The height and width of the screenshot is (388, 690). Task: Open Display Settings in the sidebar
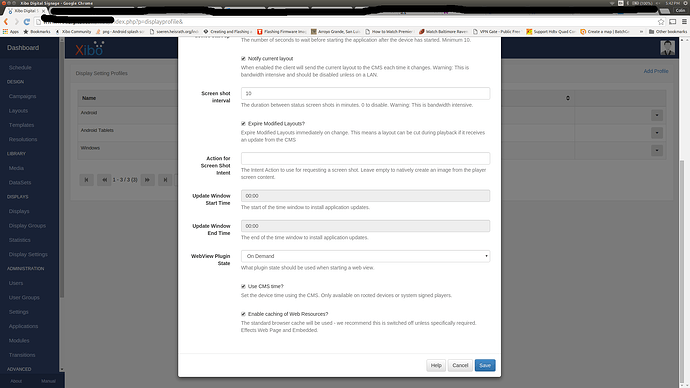[28, 254]
